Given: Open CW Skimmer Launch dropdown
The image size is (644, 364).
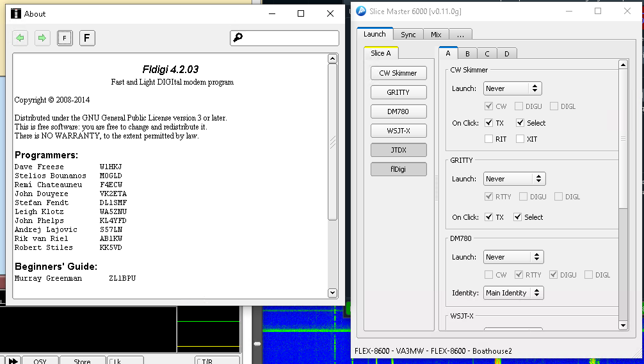Looking at the screenshot, I should coord(512,88).
